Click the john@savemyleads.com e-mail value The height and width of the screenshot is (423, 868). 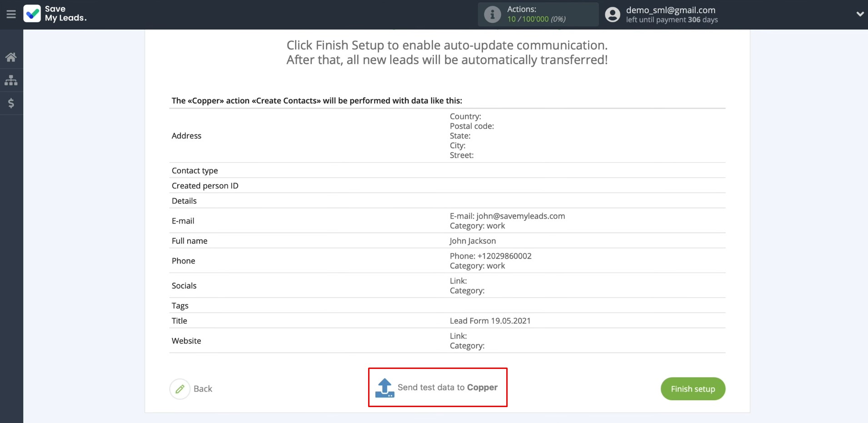pyautogui.click(x=521, y=216)
